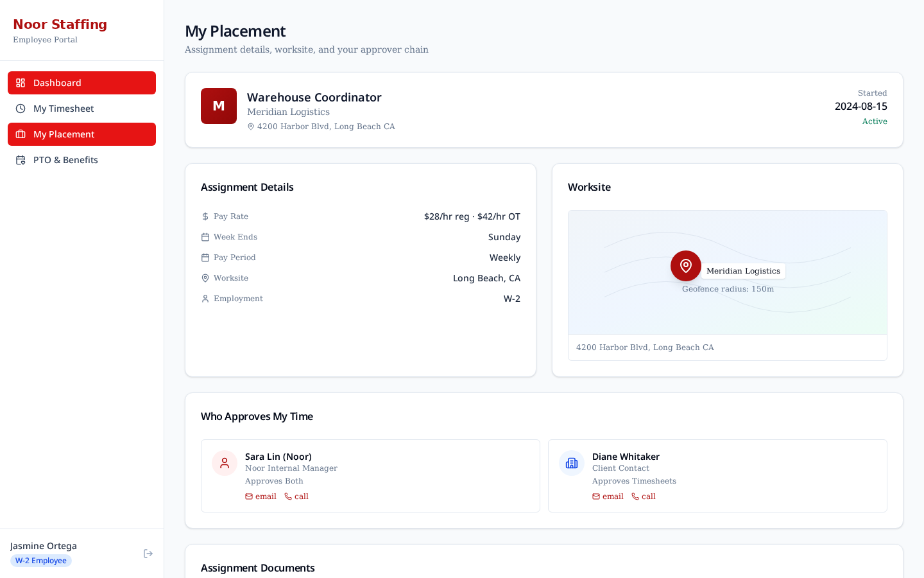The height and width of the screenshot is (578, 924).
Task: Click the Jasmine Ortega user name
Action: coord(44,546)
